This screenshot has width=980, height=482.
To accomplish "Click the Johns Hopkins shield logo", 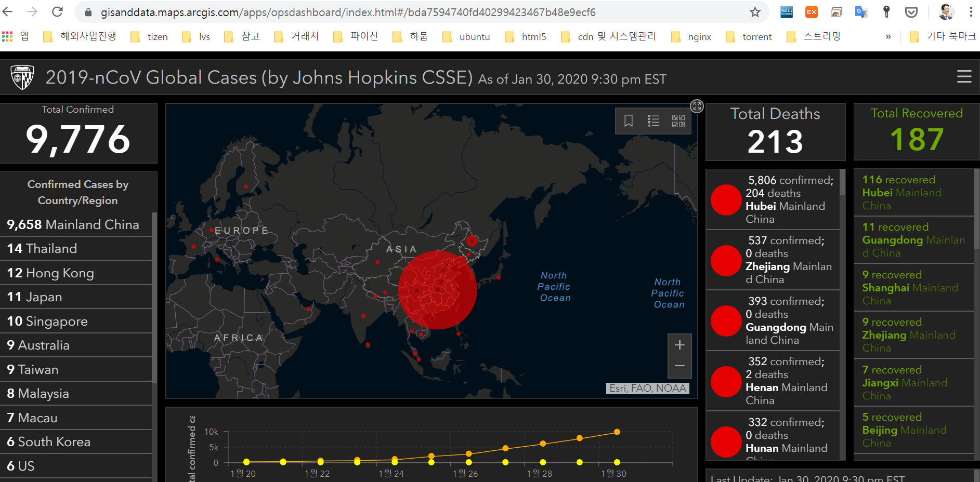I will pyautogui.click(x=22, y=77).
